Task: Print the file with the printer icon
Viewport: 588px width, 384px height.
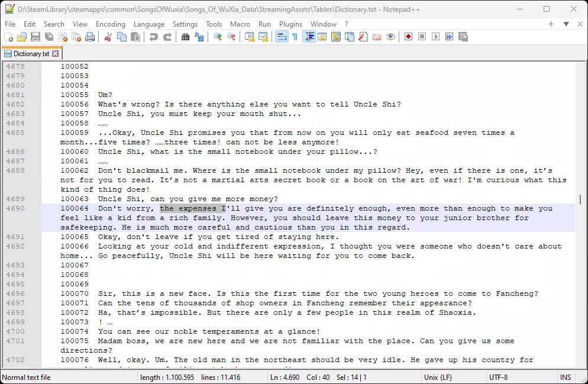Action: 90,37
